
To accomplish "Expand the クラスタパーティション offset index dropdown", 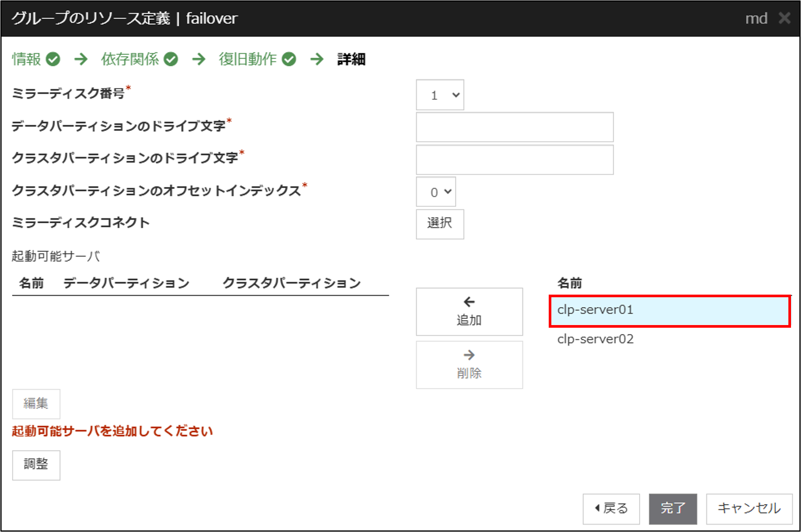I will [x=436, y=192].
